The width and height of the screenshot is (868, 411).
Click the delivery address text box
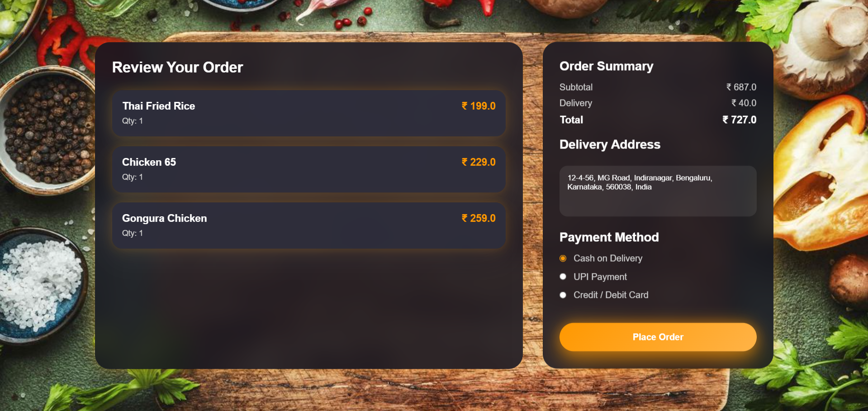tap(658, 191)
